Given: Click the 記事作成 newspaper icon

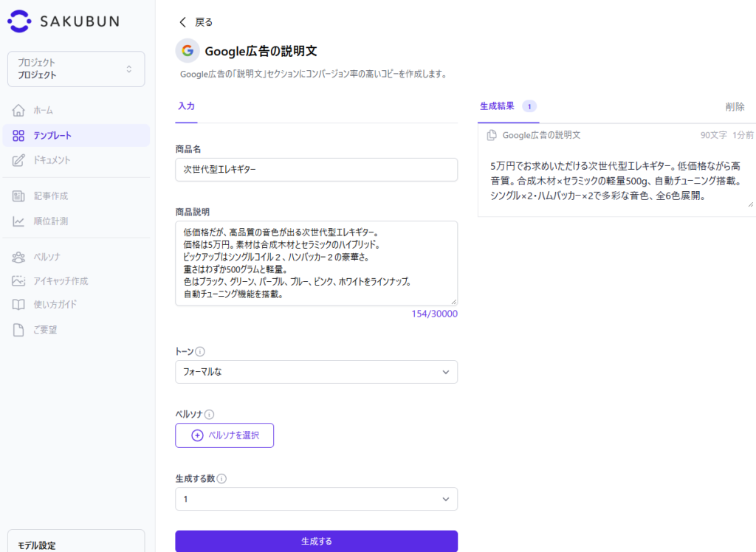Looking at the screenshot, I should (x=18, y=196).
